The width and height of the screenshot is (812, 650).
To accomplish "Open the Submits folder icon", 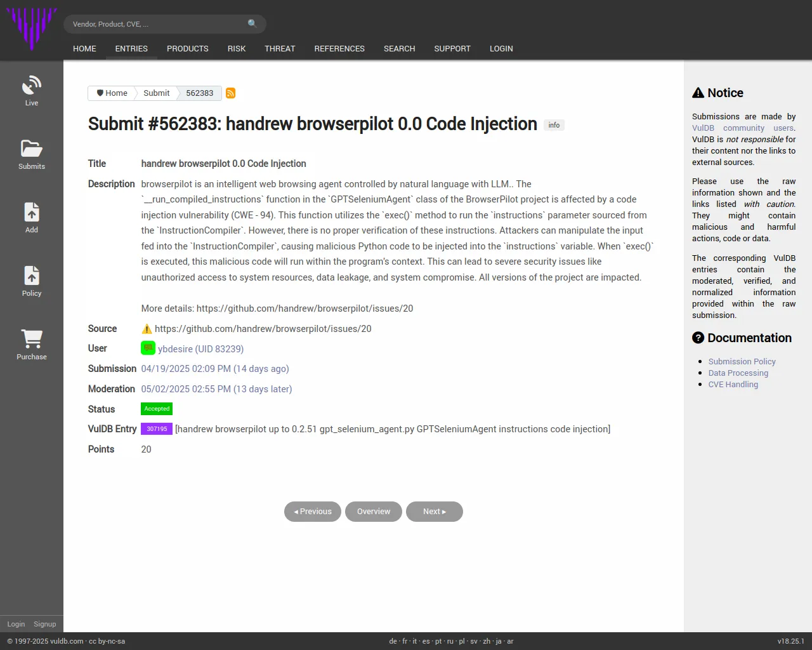I will point(32,148).
